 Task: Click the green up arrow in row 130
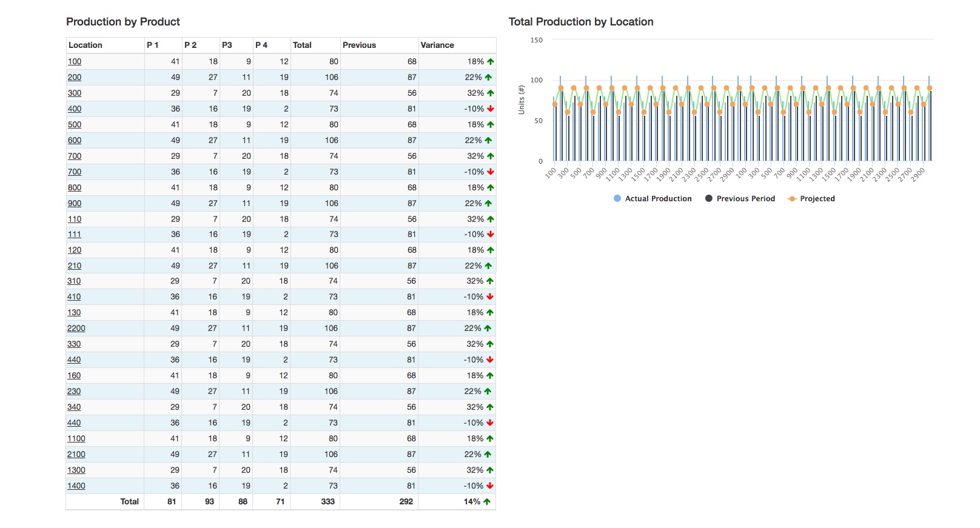(490, 312)
